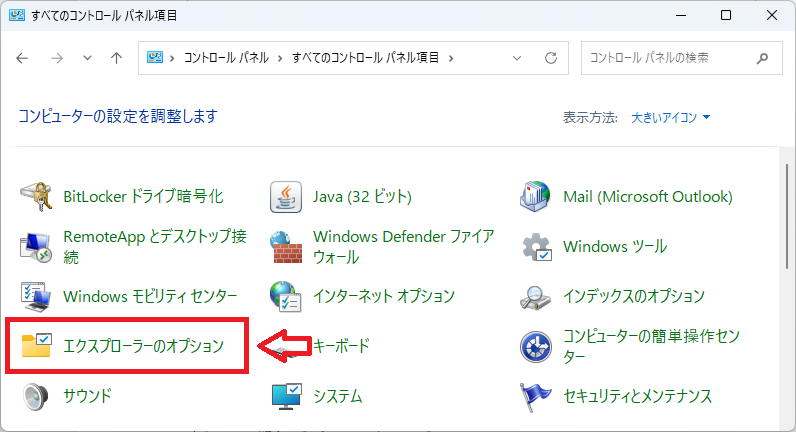Open the 大きいアイコン view mode dropdown
This screenshot has width=796, height=432.
click(x=670, y=118)
